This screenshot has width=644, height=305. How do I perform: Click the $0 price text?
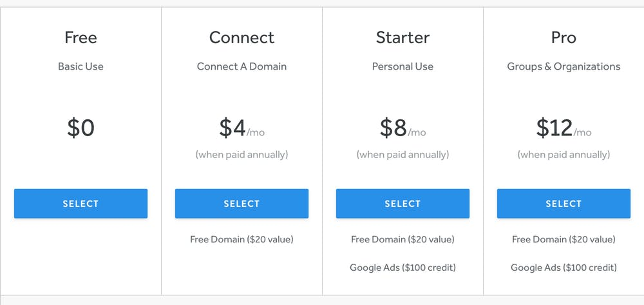[80, 128]
